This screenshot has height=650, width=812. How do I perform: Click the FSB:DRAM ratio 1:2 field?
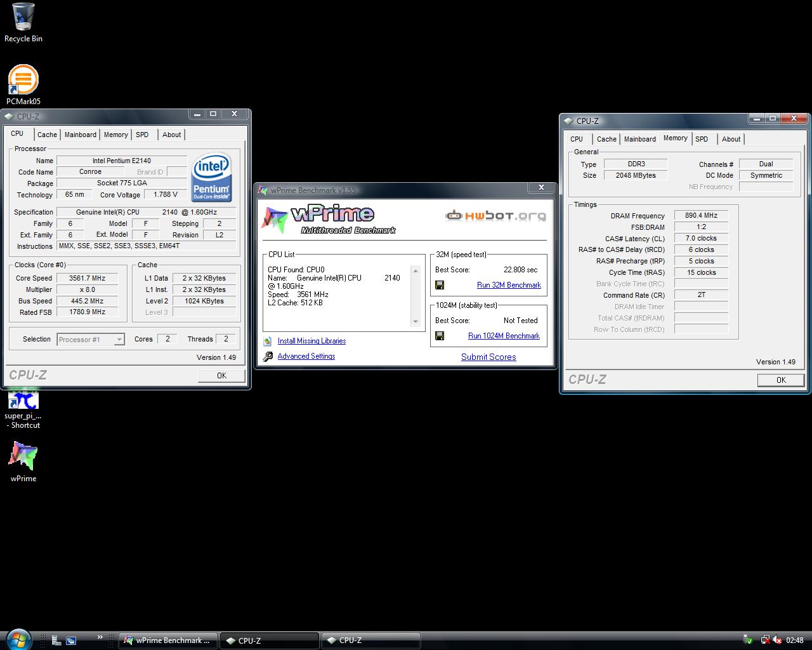click(x=701, y=227)
